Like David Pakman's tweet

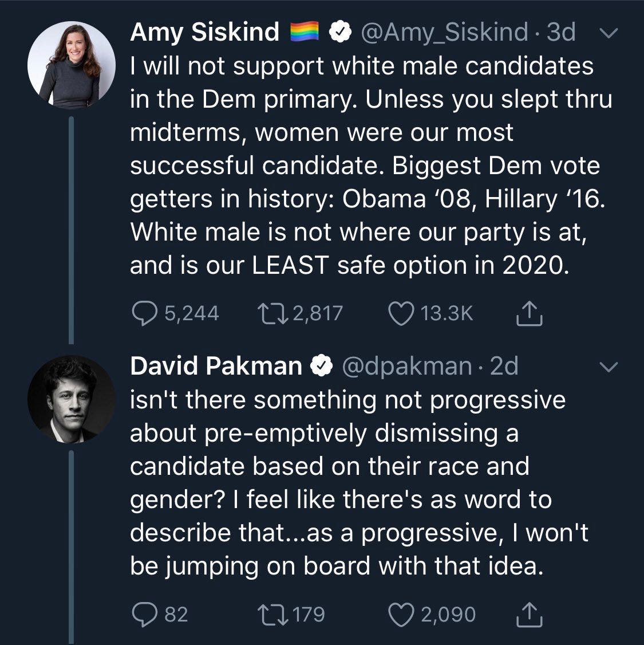click(401, 614)
